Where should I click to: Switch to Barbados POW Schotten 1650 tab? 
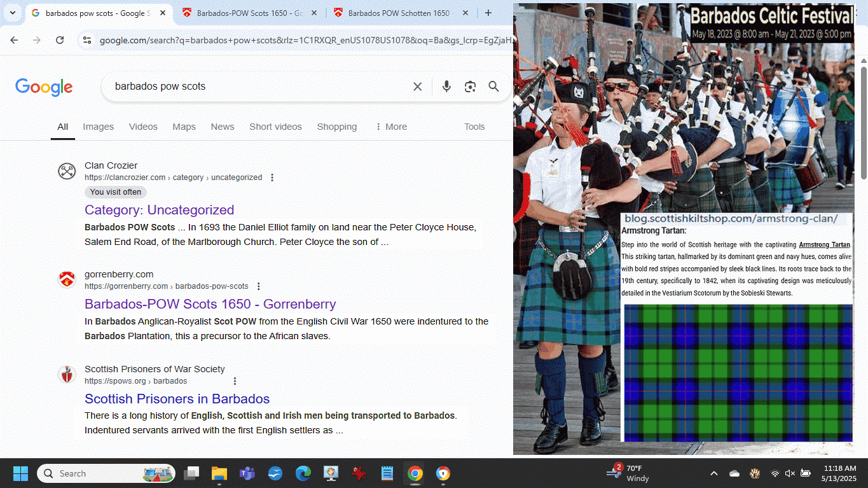click(x=398, y=13)
